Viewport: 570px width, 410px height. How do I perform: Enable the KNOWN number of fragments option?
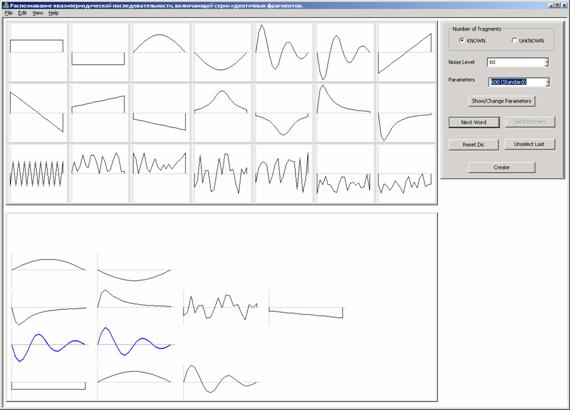coord(462,40)
